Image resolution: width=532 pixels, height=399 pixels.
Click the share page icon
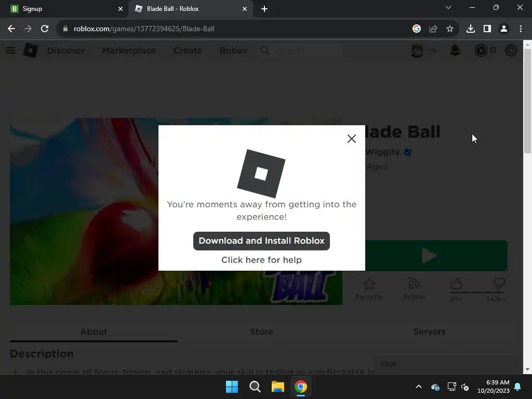point(433,29)
